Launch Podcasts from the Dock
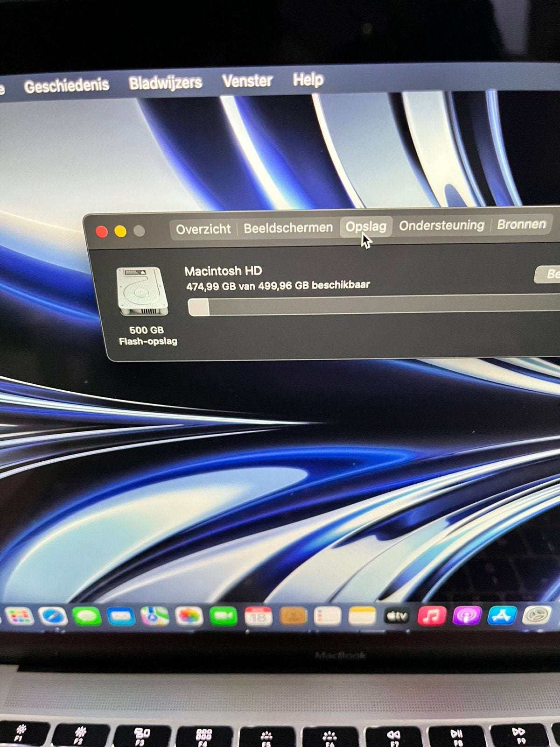The width and height of the screenshot is (560, 747). point(467,616)
